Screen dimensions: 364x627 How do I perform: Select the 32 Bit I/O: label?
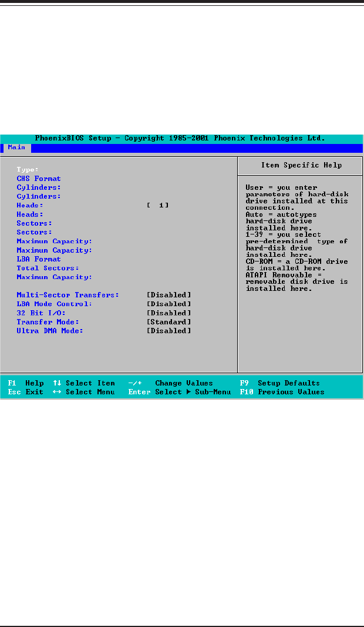click(x=41, y=313)
